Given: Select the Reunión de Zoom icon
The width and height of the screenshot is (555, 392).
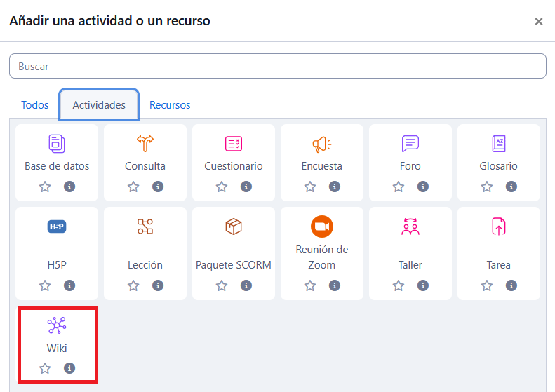Looking at the screenshot, I should (x=322, y=227).
